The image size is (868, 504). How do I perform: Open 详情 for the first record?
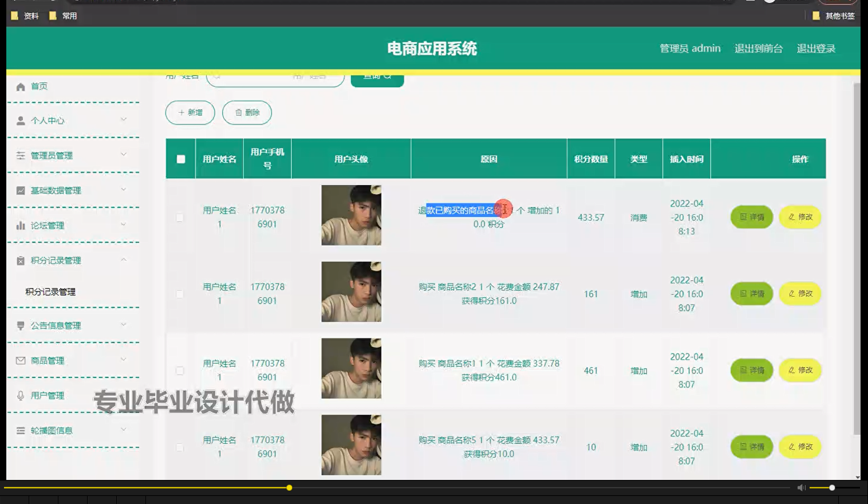pos(751,217)
